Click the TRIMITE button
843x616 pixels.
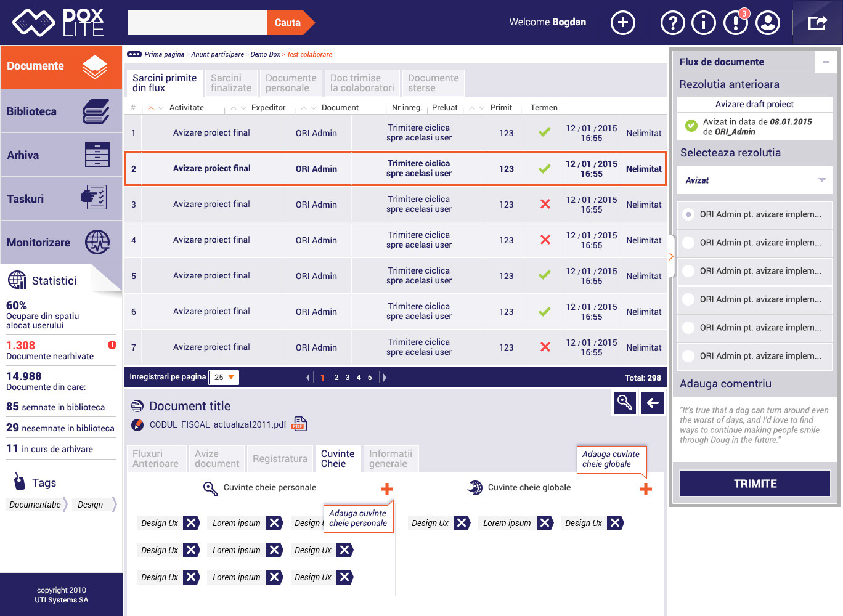tap(755, 484)
